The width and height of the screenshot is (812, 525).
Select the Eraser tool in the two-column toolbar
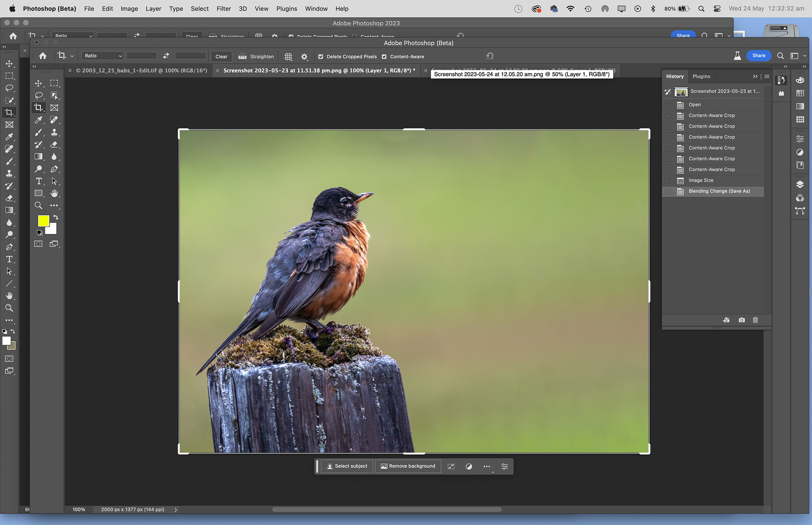54,145
